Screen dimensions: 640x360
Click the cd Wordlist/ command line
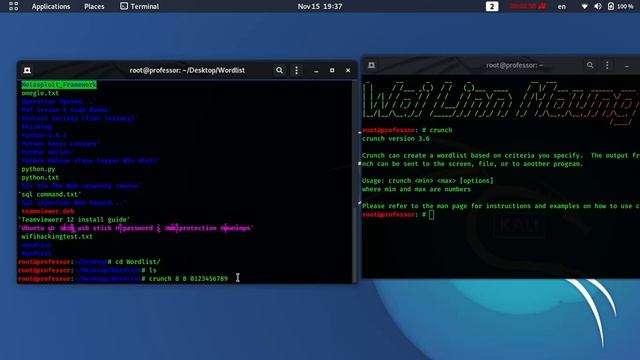138,262
